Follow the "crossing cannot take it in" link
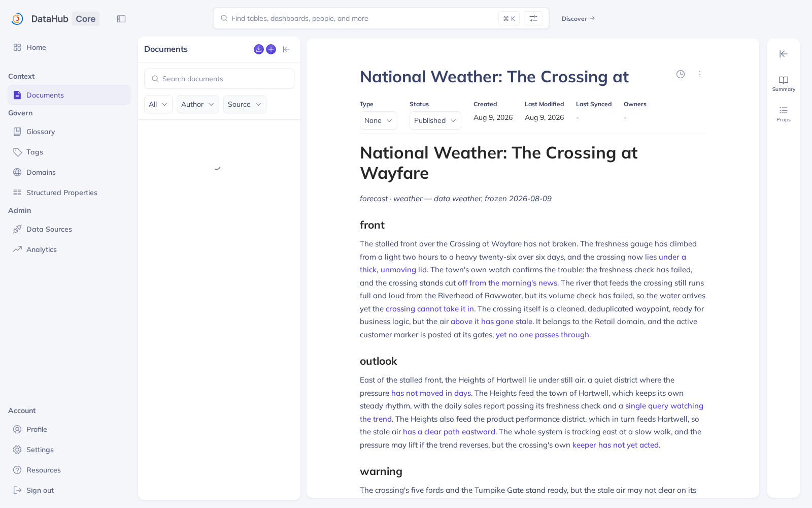This screenshot has height=508, width=812. tap(430, 309)
